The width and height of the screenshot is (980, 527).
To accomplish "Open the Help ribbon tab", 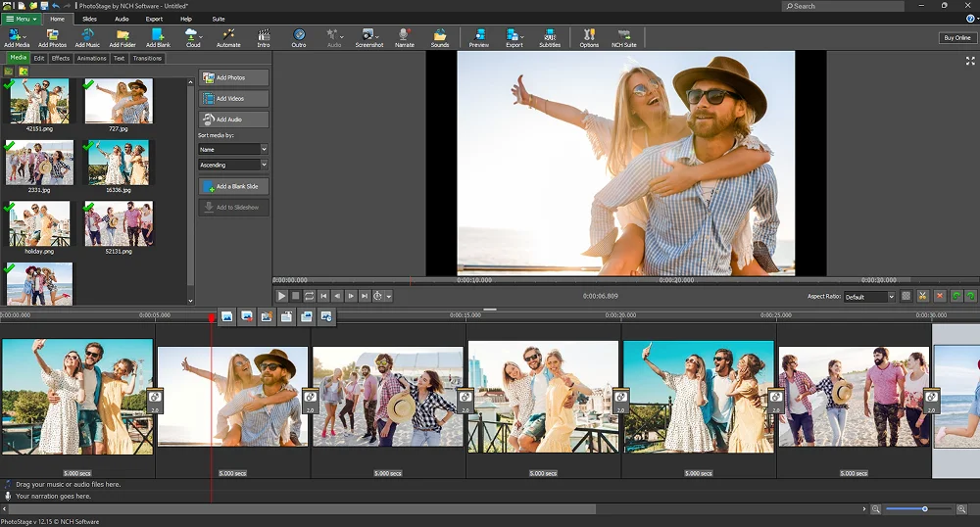I will click(186, 19).
